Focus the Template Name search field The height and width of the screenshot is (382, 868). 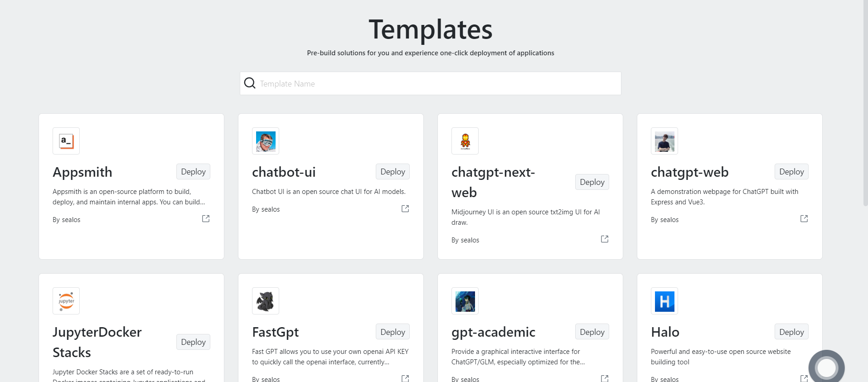tap(431, 83)
